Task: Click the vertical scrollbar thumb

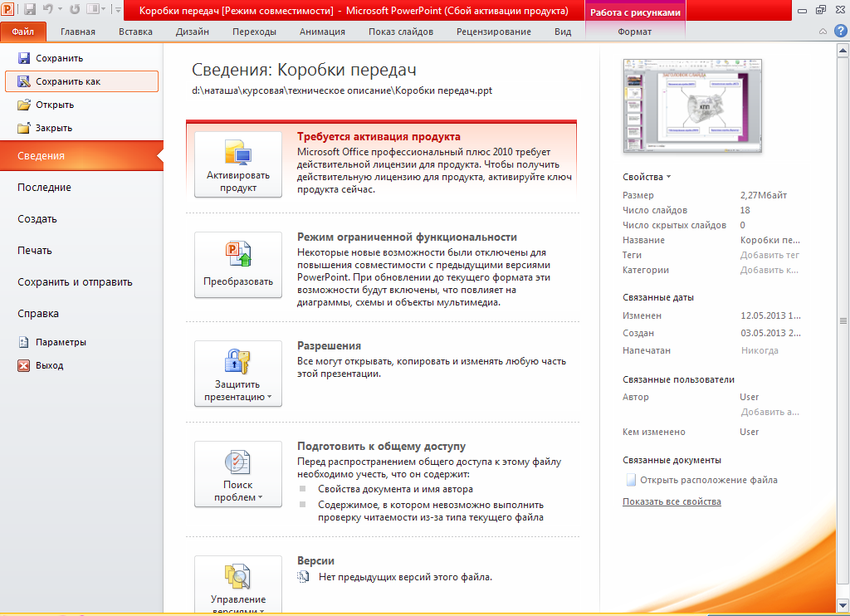Action: click(843, 321)
